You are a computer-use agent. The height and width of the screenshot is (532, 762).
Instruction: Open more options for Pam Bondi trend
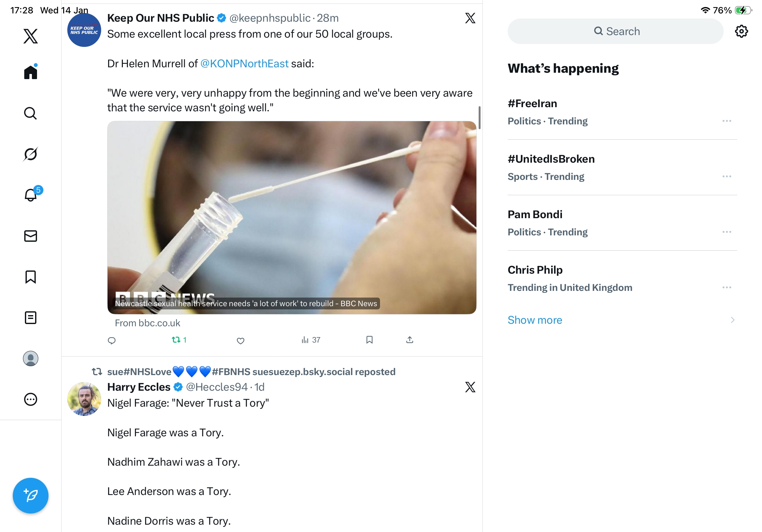coord(727,232)
